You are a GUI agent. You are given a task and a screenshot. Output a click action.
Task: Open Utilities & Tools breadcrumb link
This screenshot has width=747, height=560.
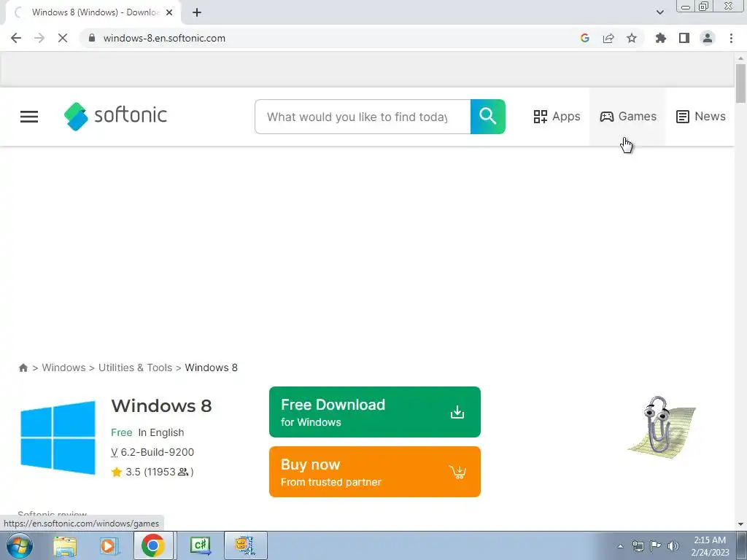(x=135, y=367)
